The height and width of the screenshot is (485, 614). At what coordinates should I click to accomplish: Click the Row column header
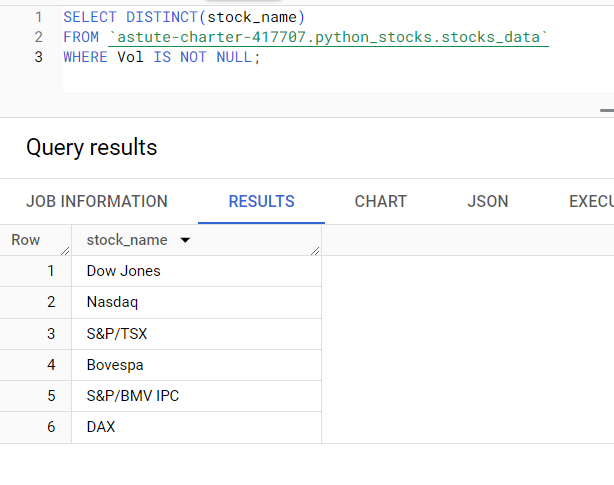tap(25, 240)
